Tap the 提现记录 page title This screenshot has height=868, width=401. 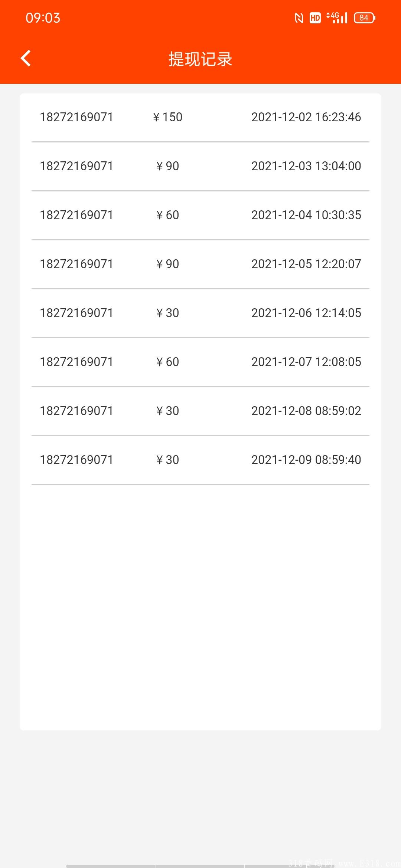(x=200, y=59)
